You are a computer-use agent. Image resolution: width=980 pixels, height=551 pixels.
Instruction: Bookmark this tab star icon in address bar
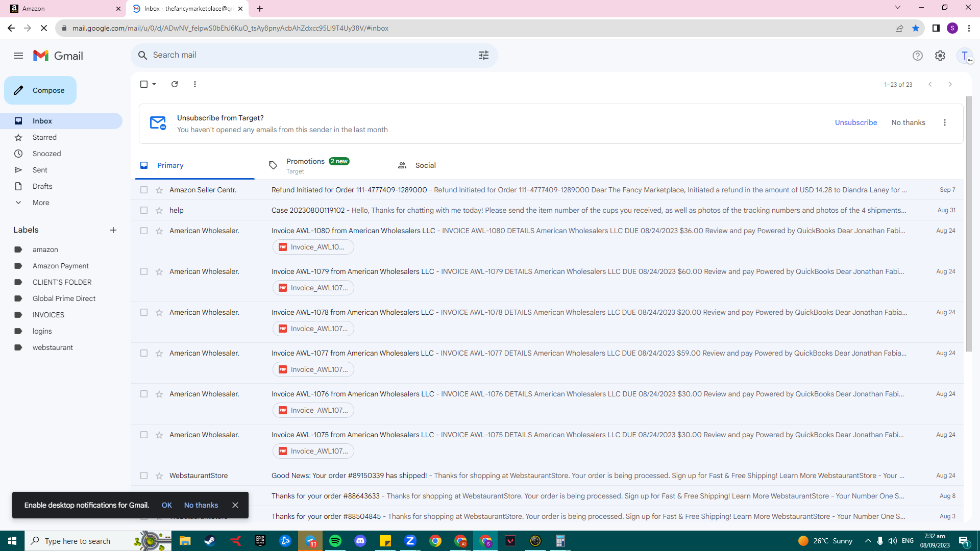point(916,28)
